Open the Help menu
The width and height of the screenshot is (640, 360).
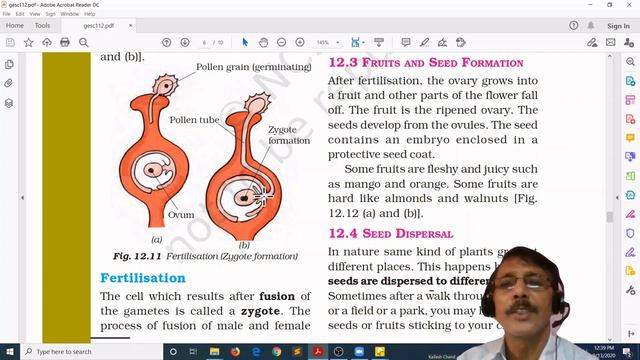coord(89,14)
